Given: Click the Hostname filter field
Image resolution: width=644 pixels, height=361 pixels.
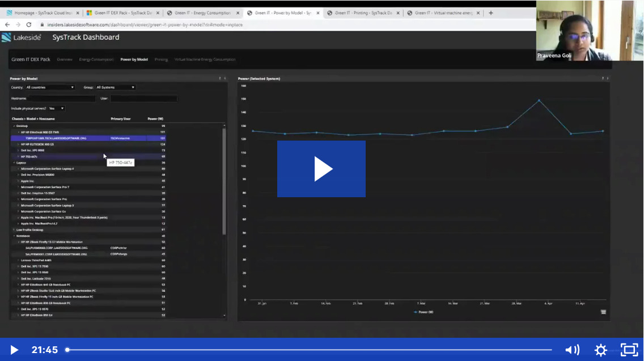Looking at the screenshot, I should click(x=62, y=99).
